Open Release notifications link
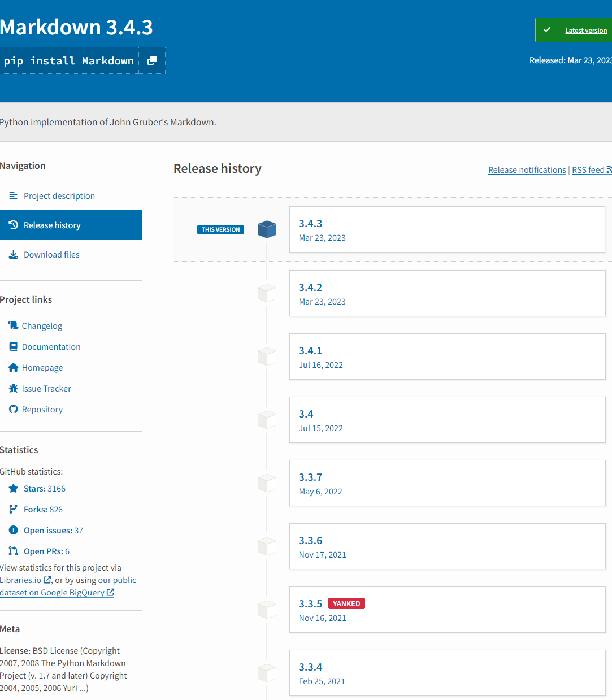This screenshot has height=700, width=612. coord(527,170)
